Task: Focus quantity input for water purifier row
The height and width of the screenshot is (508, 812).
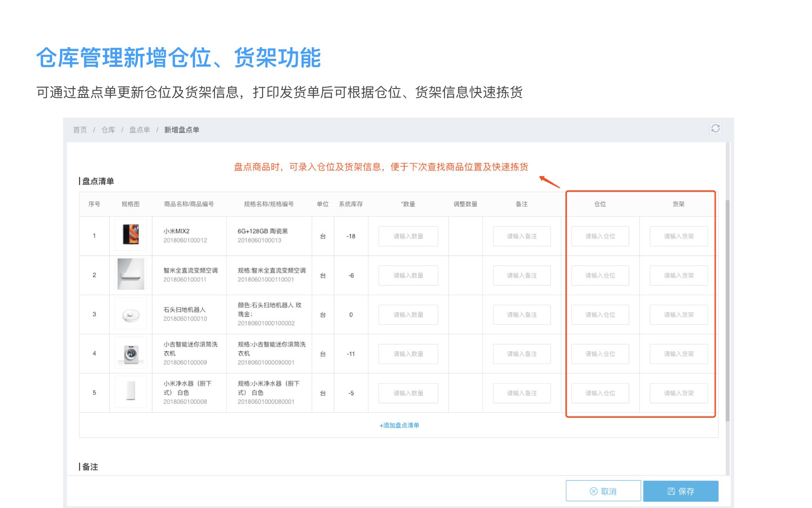Action: pos(408,393)
